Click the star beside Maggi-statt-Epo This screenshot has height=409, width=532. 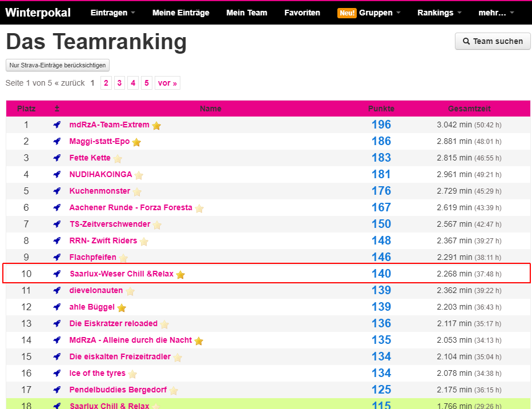point(136,142)
